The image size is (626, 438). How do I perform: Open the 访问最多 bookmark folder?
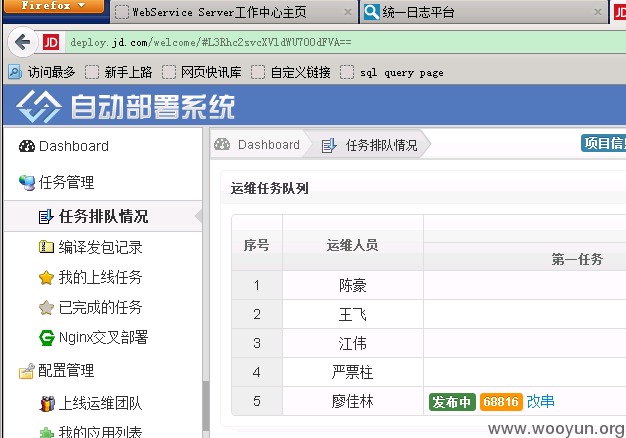[x=42, y=72]
